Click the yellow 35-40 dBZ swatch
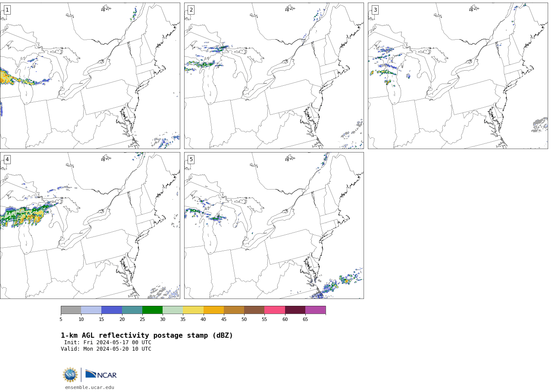Screen dimensions: 552x392 click(x=193, y=310)
